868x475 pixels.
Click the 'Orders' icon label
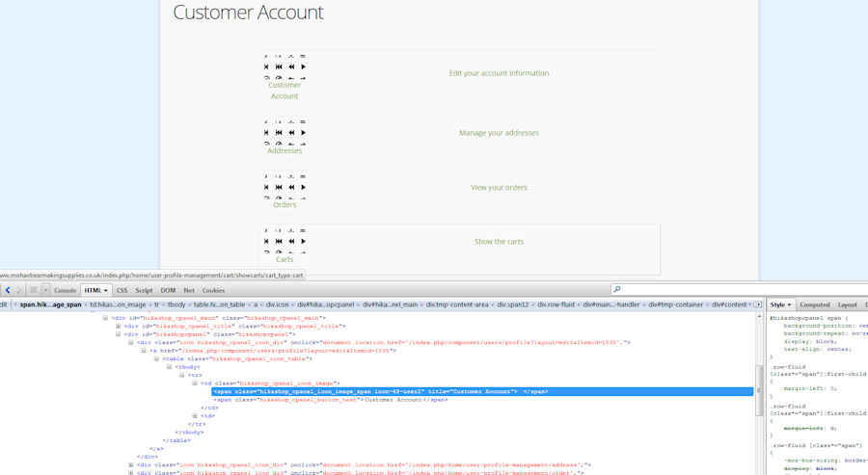point(285,204)
